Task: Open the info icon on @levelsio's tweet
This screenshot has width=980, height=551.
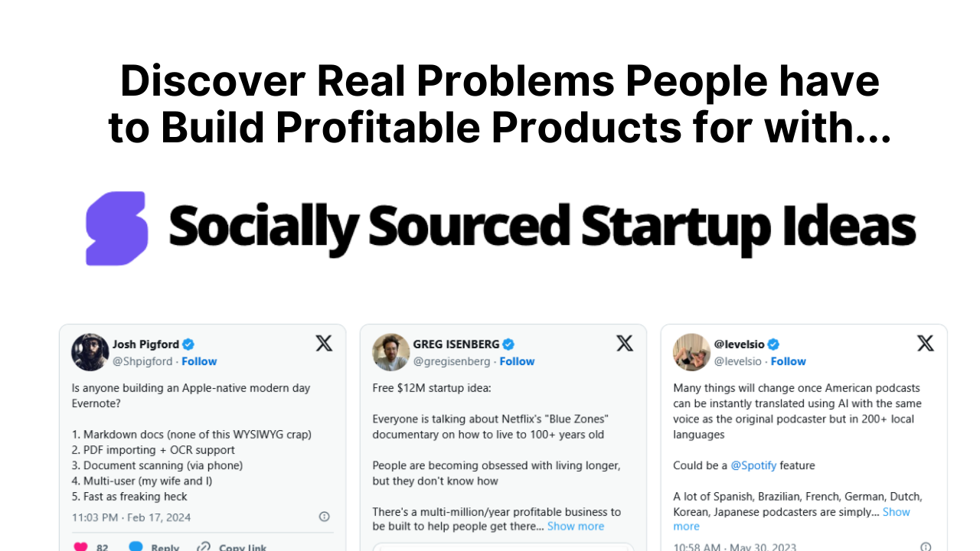Action: (x=926, y=546)
